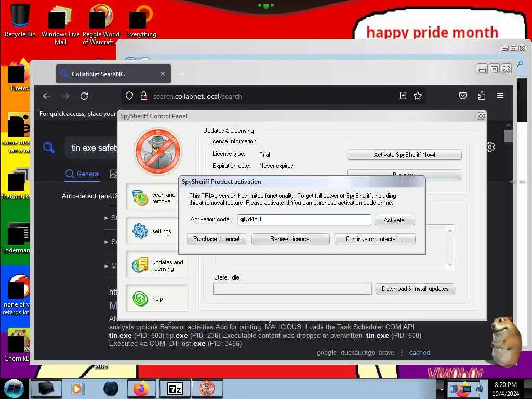This screenshot has width=532, height=399.
Task: Click Download & Install updates button
Action: point(415,289)
